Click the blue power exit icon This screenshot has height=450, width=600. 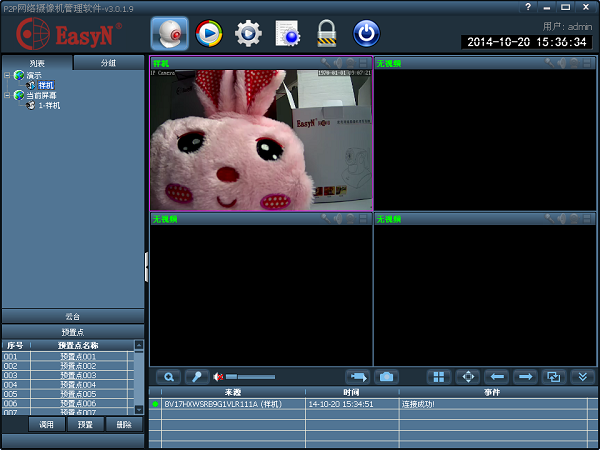tap(367, 34)
